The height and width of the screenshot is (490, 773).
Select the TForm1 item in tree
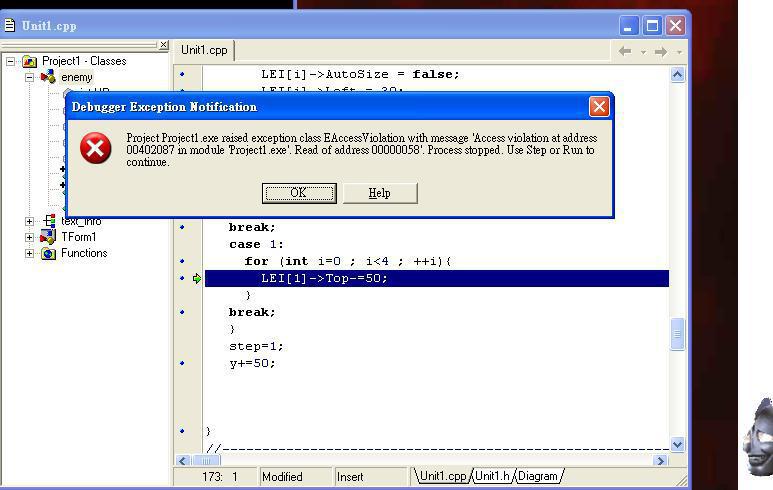78,237
